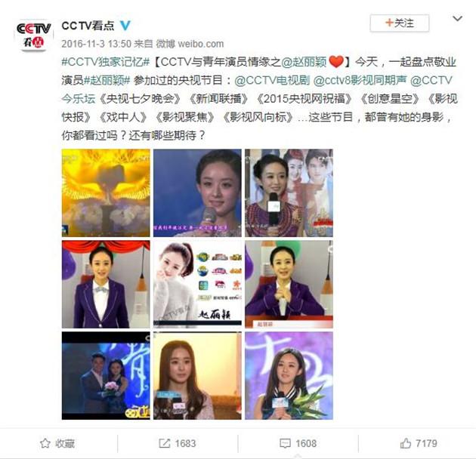Click the post timestamp 2016-11-3 13:50
This screenshot has width=476, height=459.
click(96, 44)
